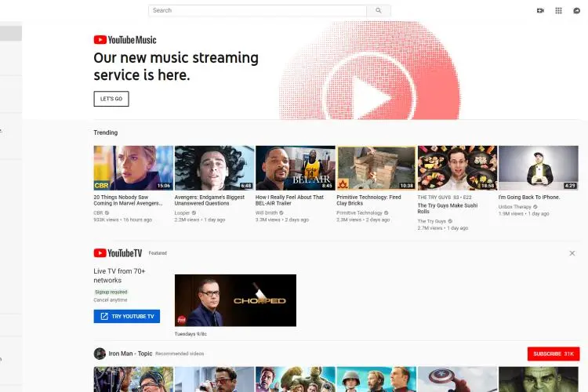Focus the Search input field

coord(257,10)
